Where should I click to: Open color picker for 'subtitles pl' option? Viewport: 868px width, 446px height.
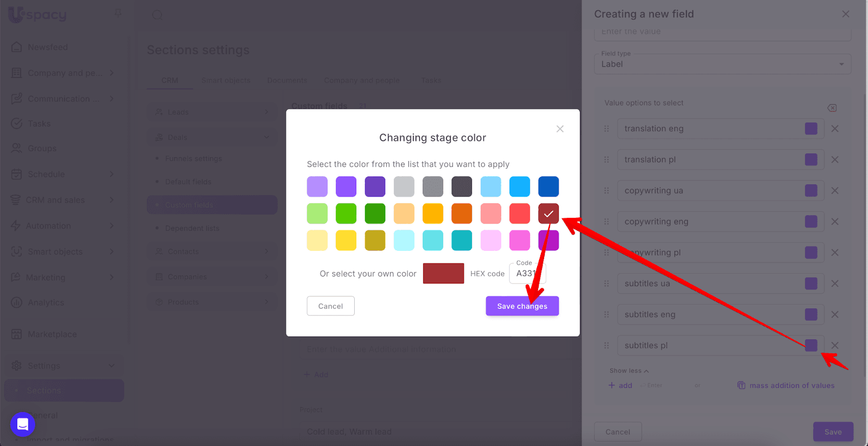(811, 346)
